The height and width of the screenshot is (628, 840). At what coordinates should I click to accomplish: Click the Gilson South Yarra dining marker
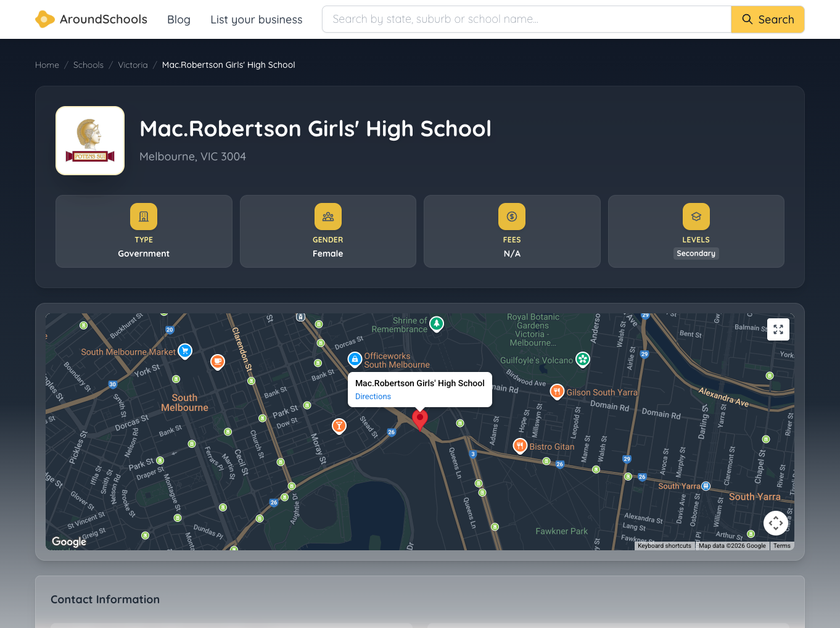pyautogui.click(x=556, y=391)
